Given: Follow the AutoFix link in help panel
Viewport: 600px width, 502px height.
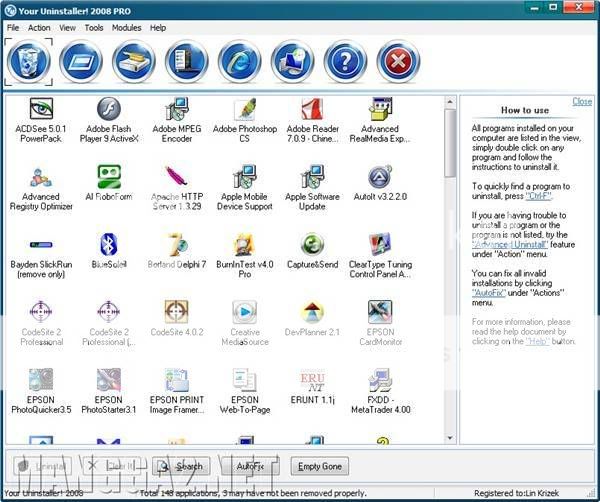Looking at the screenshot, I should click(x=489, y=293).
